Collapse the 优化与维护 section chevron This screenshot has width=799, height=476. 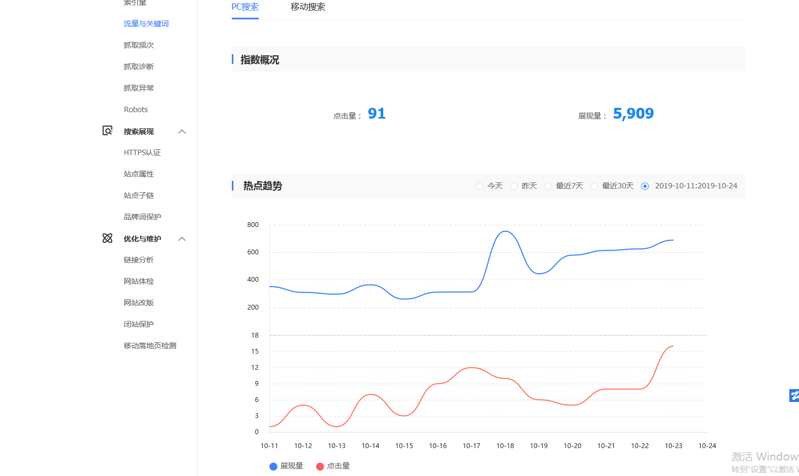(182, 239)
